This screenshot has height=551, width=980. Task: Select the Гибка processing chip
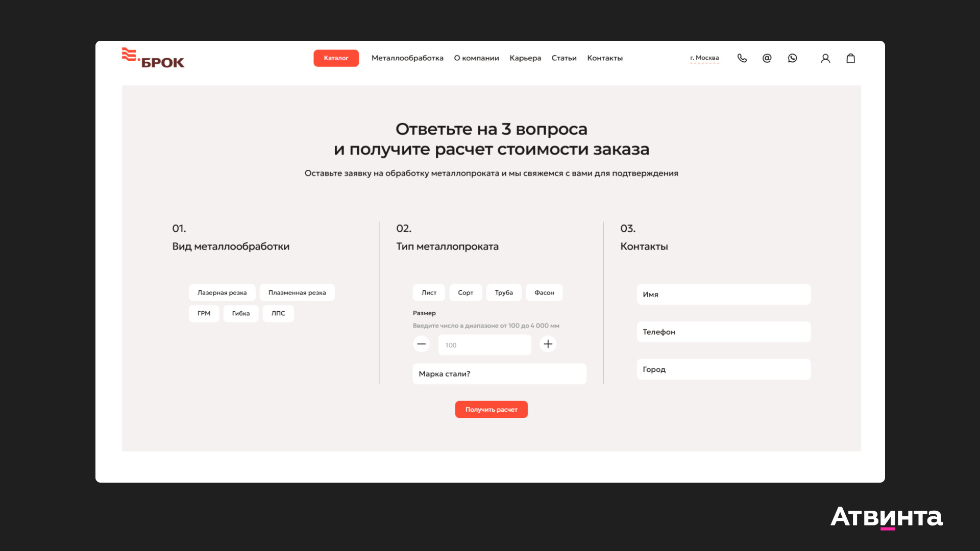240,313
